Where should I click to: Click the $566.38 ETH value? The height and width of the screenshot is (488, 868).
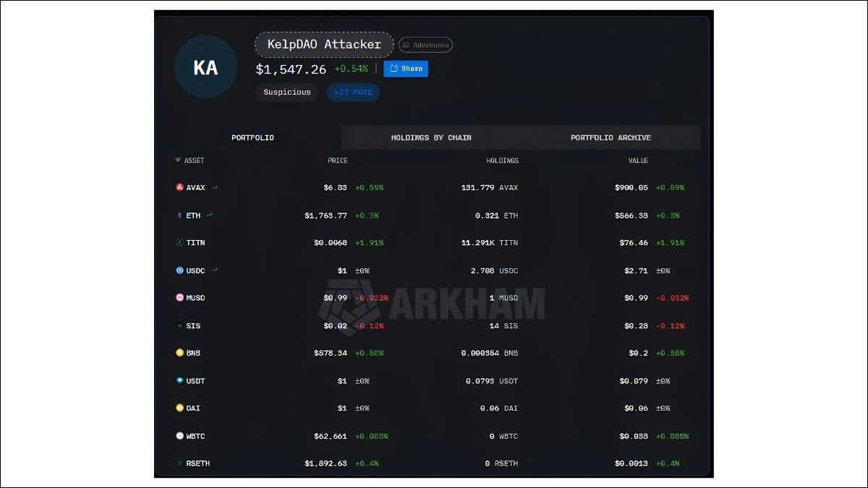tap(631, 215)
